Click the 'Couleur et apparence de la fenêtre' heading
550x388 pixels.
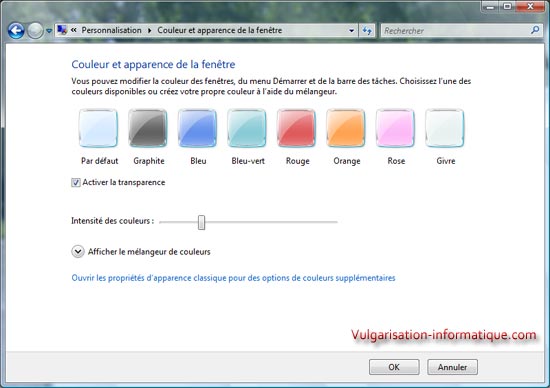[x=153, y=64]
